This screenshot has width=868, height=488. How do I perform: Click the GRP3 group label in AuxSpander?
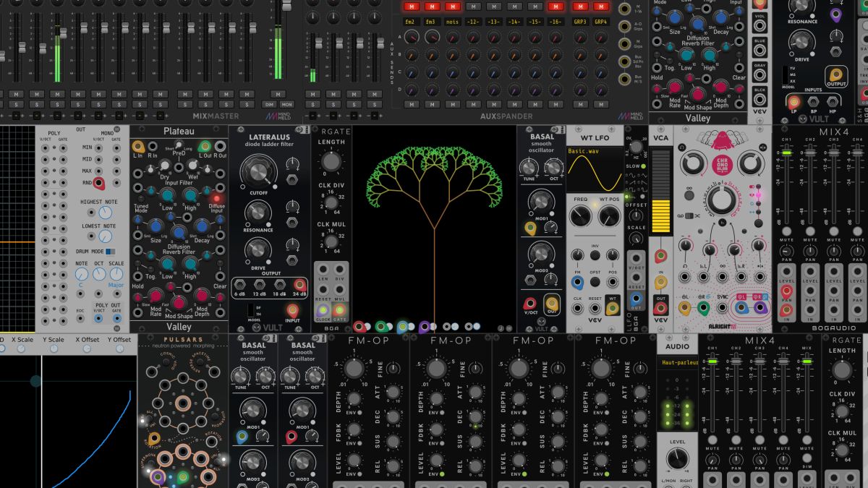pos(580,22)
